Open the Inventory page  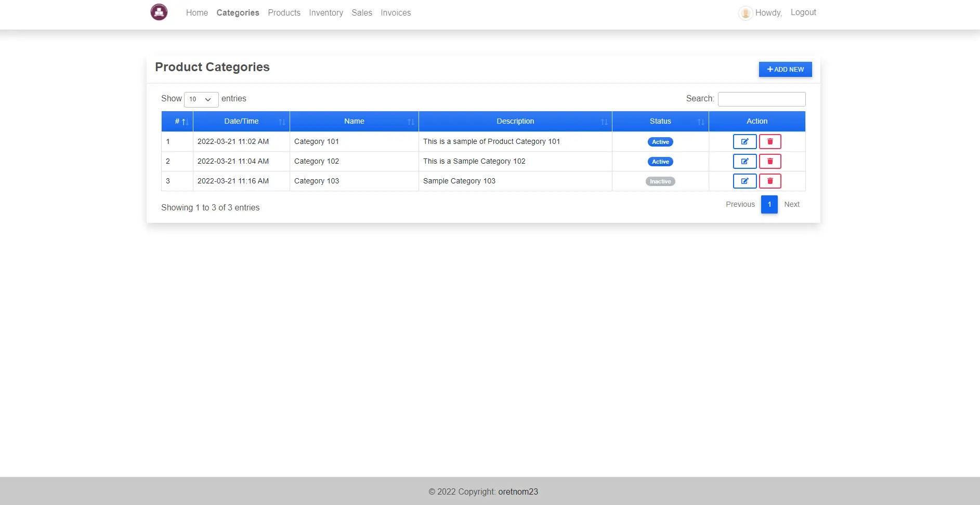pos(326,13)
